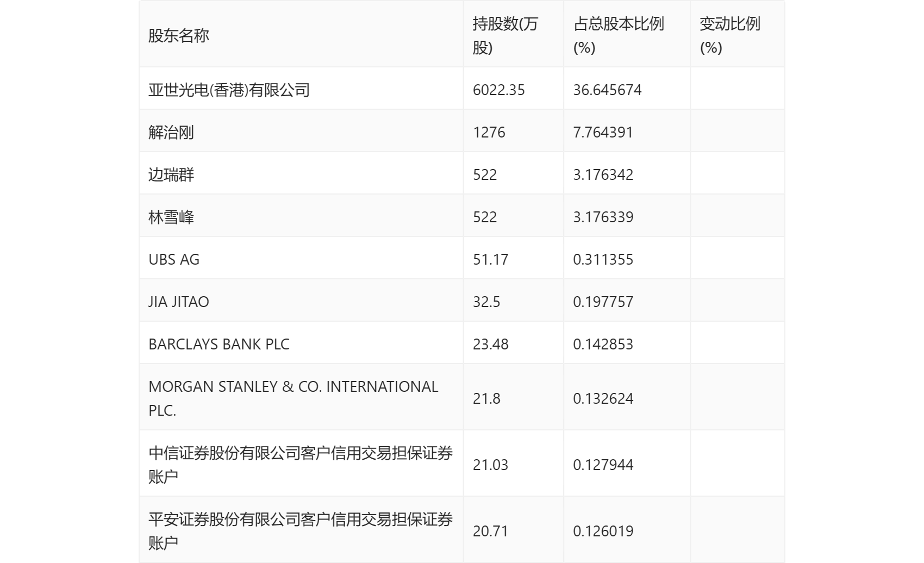The width and height of the screenshot is (924, 563).
Task: Select shareholder 亚世光电(香港)有限公司
Action: 229,90
